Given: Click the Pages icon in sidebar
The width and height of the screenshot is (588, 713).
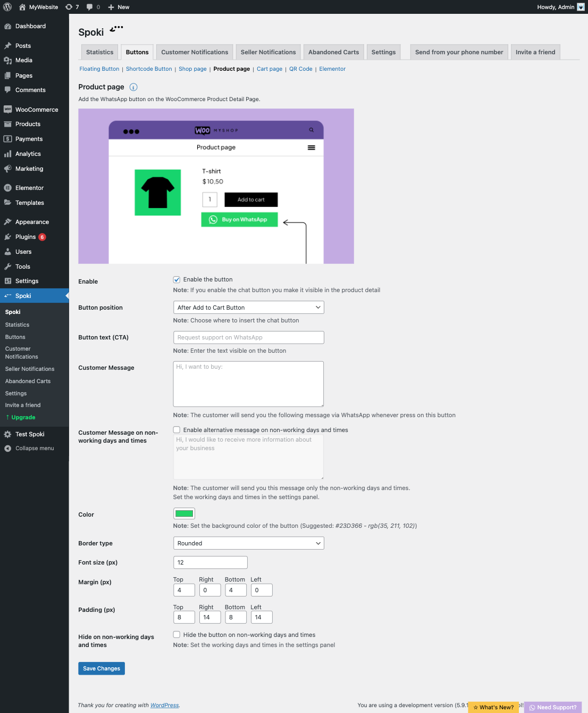Looking at the screenshot, I should tap(8, 76).
